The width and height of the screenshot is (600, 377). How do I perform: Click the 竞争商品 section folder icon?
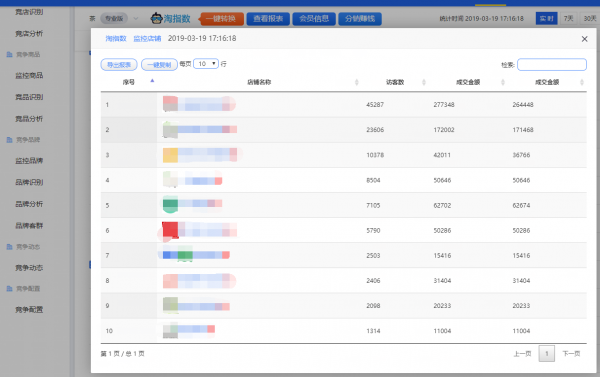click(10, 54)
